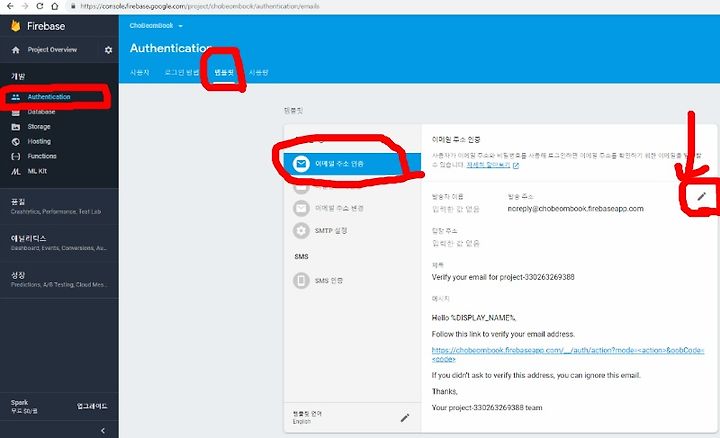Image resolution: width=720 pixels, height=438 pixels.
Task: Expand the 품질 section (Crashlytics, Performance)
Action: [x=59, y=206]
